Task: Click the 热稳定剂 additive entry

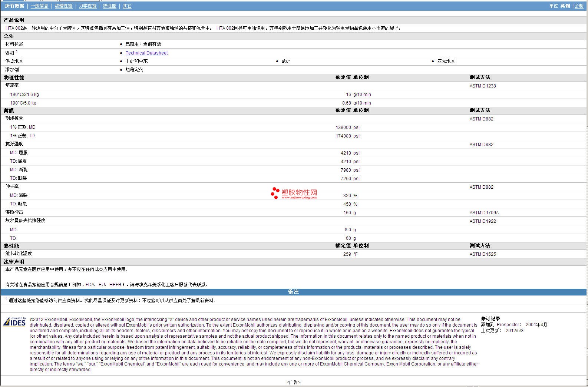Action: (x=134, y=70)
